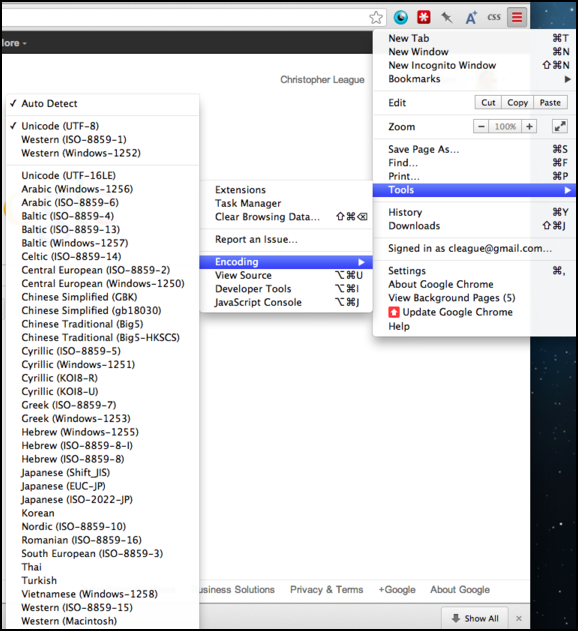Enter fullscreen using the zoom row icon

559,126
